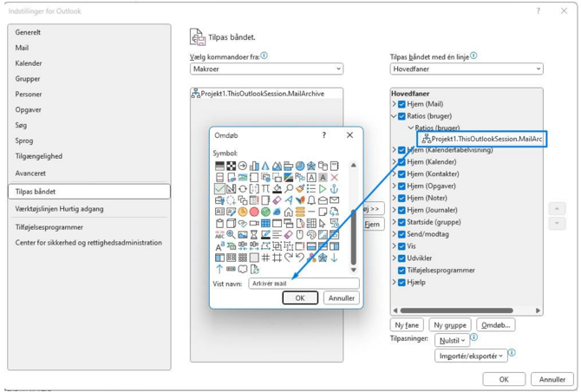Screen dimensions: 581x392
Task: Choose the house symbol
Action: (x=288, y=212)
